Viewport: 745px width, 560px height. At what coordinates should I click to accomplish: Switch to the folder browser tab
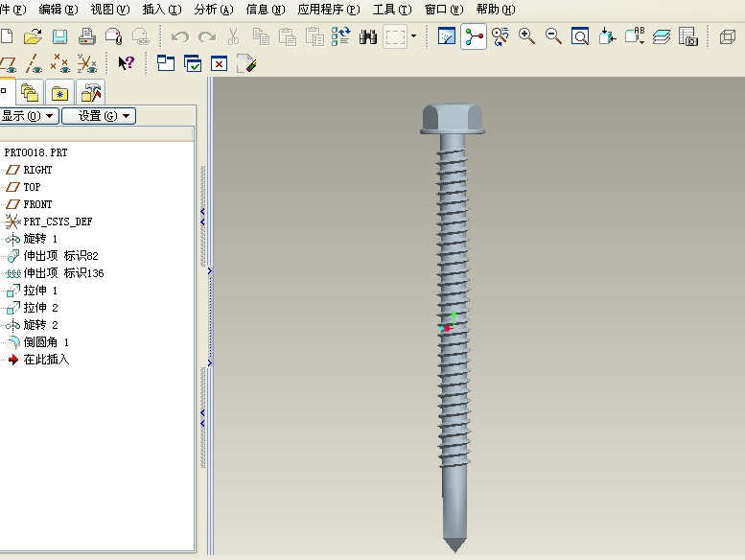pos(30,92)
